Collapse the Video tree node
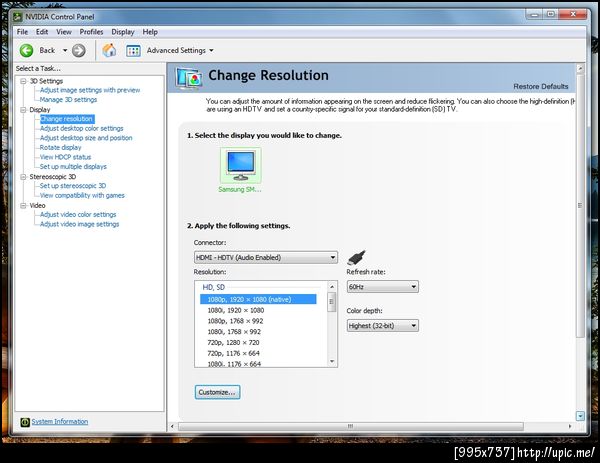Image resolution: width=600 pixels, height=463 pixels. [x=23, y=205]
